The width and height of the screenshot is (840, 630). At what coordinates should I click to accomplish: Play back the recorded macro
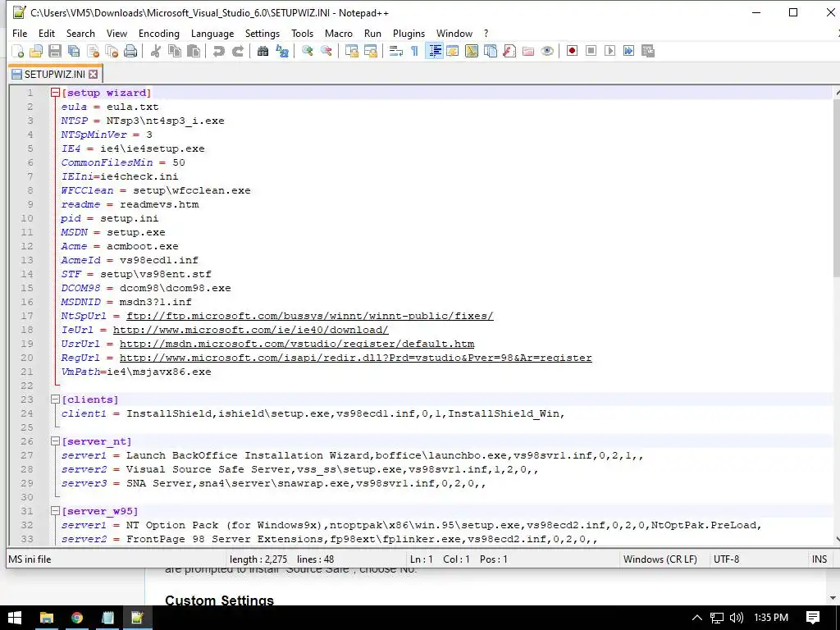(609, 51)
